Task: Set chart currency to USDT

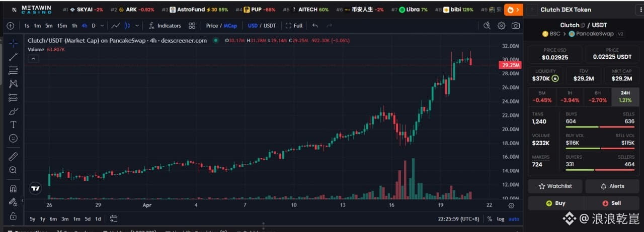Action: point(270,26)
